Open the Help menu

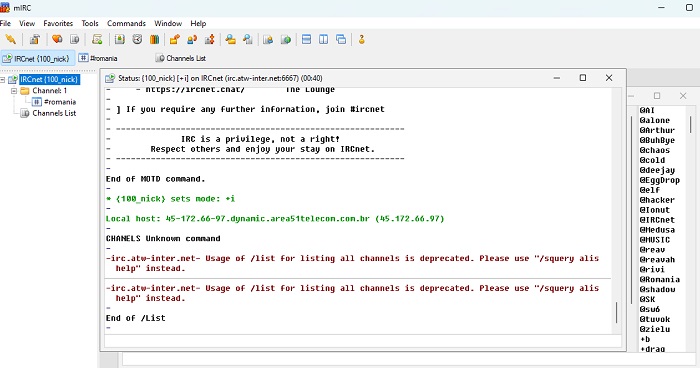(x=198, y=23)
